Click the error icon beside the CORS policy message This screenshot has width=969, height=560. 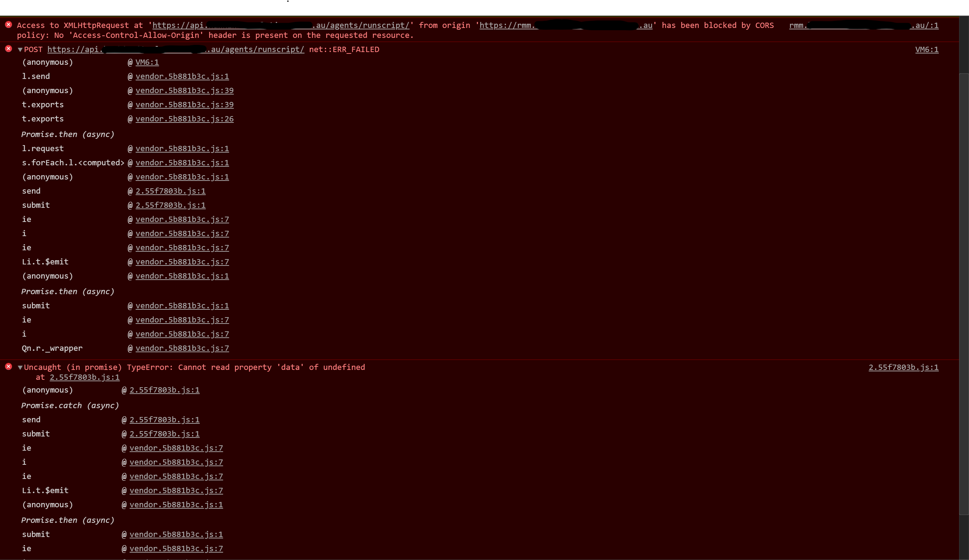coord(8,24)
